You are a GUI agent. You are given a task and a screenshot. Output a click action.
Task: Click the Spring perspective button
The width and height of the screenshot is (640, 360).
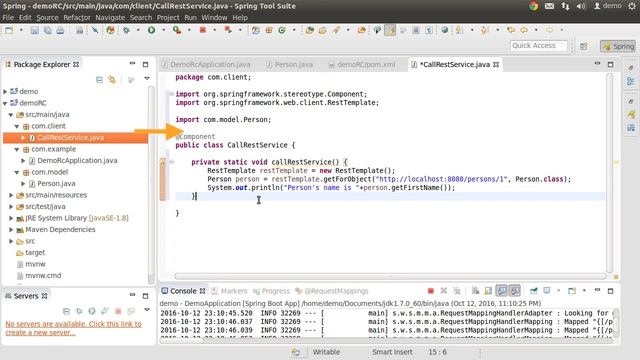[x=618, y=46]
